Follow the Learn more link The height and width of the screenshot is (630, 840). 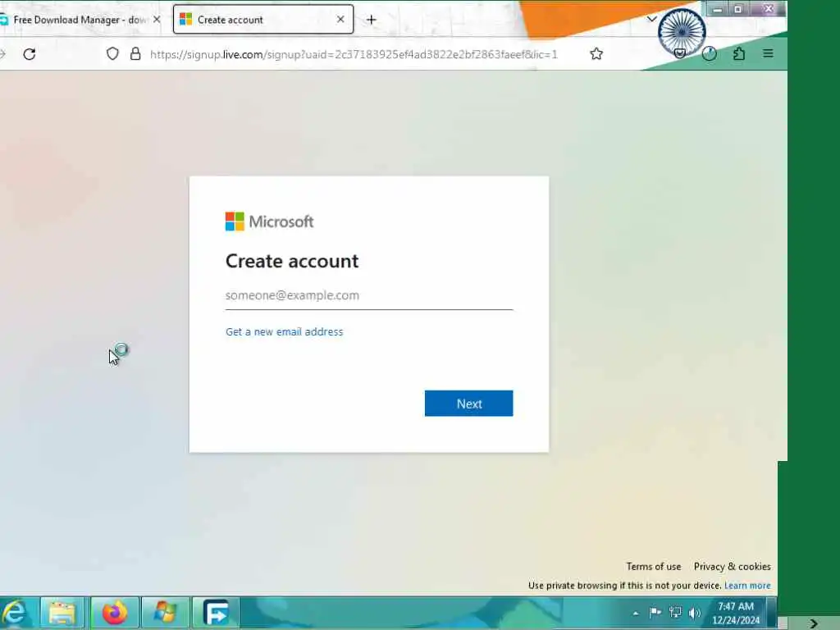747,586
